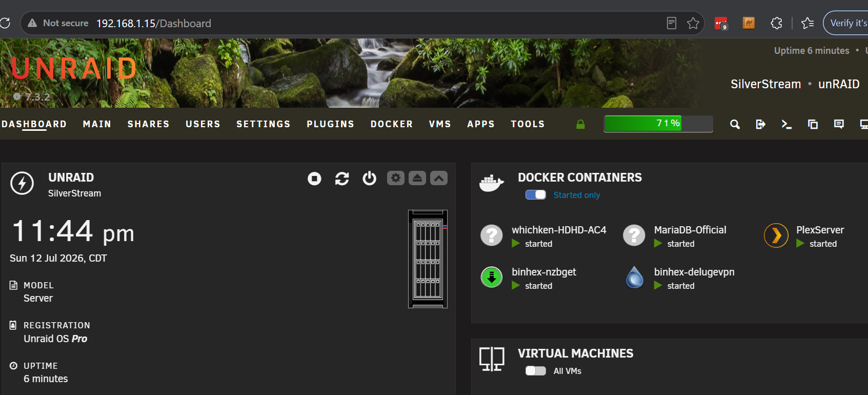Click the 'Verify it's' button in browser toolbar
Viewport: 868px width, 395px height.
[846, 23]
